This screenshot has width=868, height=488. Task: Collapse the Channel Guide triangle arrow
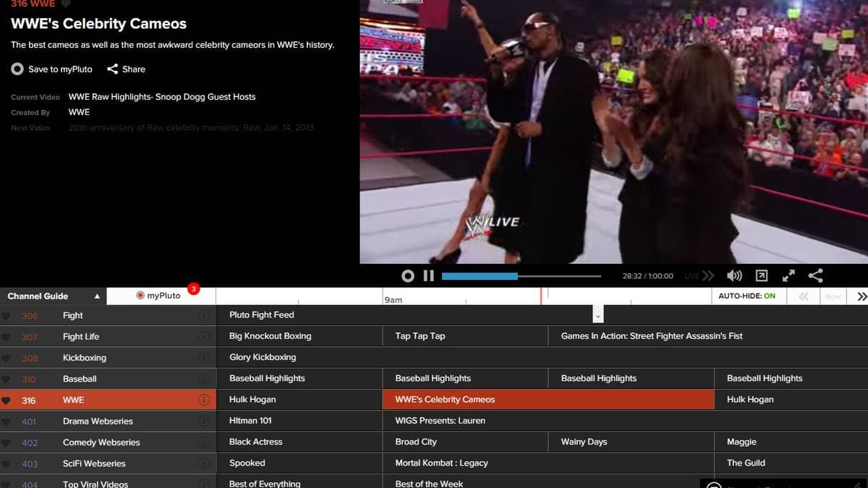[97, 296]
